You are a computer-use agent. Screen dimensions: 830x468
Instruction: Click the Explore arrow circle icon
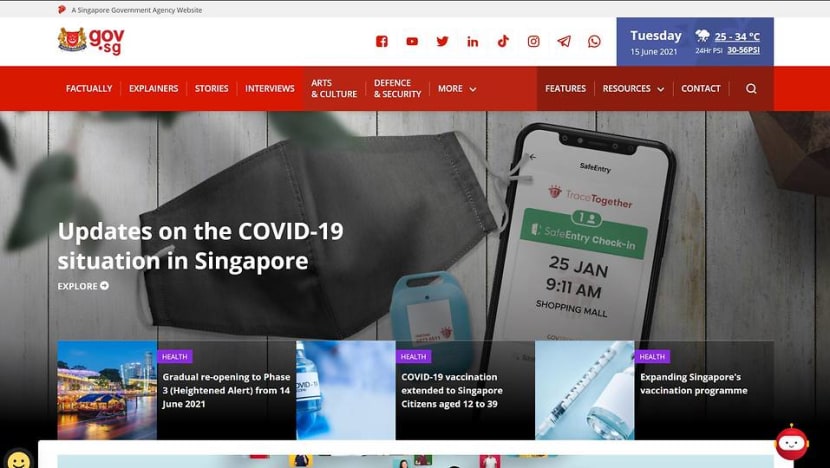105,286
